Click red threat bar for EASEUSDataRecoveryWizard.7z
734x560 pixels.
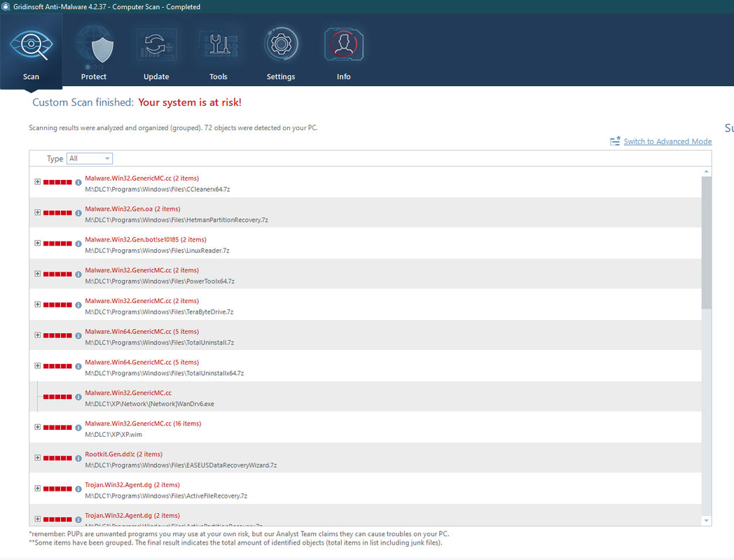pyautogui.click(x=57, y=458)
